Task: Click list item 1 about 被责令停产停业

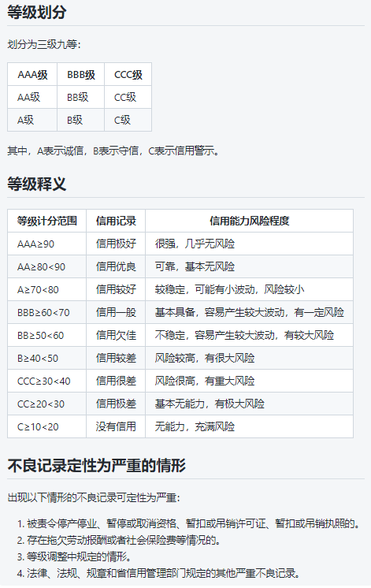Action: click(188, 523)
